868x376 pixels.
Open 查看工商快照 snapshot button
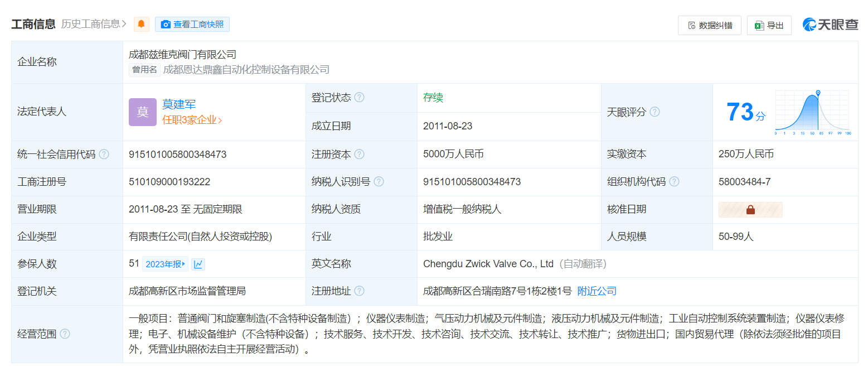click(192, 24)
